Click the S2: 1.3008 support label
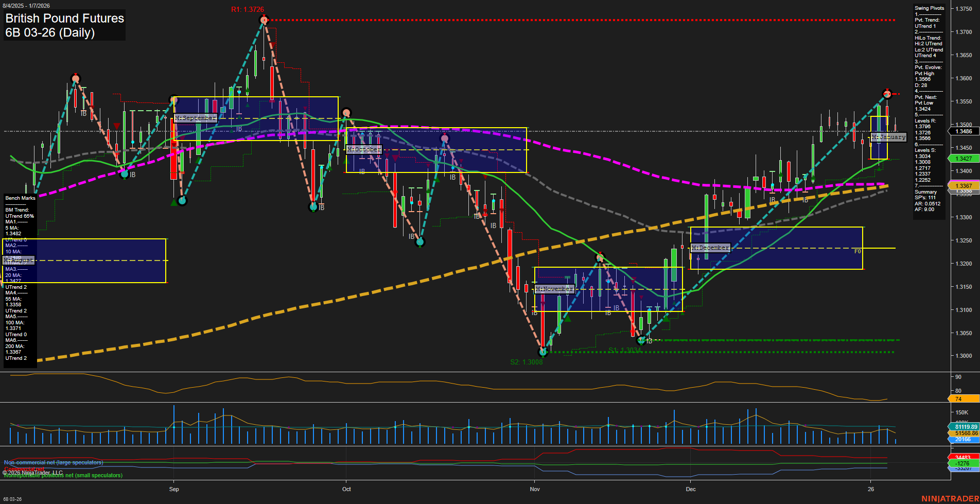Viewport: 980px width, 504px height. pyautogui.click(x=526, y=362)
